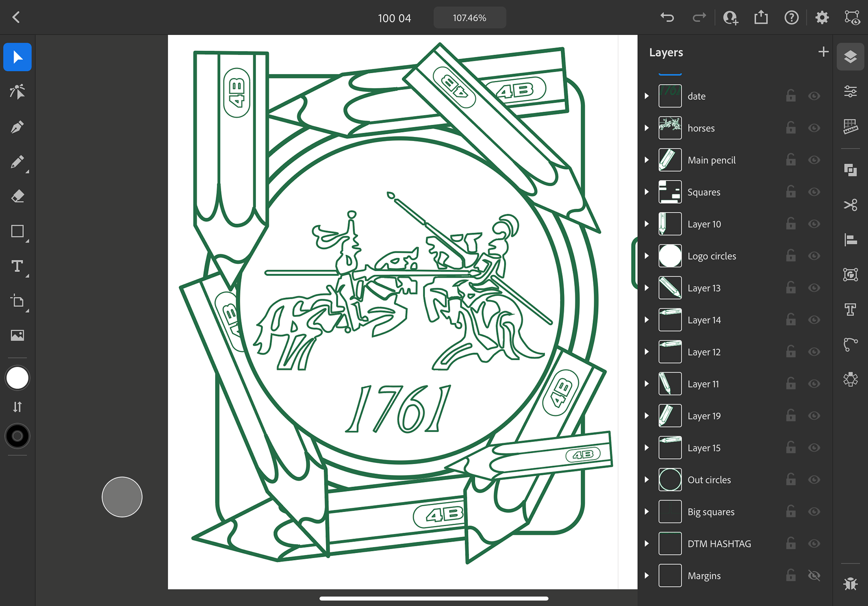The height and width of the screenshot is (606, 868).
Task: Open the Repeat panel icon
Action: pos(850,379)
